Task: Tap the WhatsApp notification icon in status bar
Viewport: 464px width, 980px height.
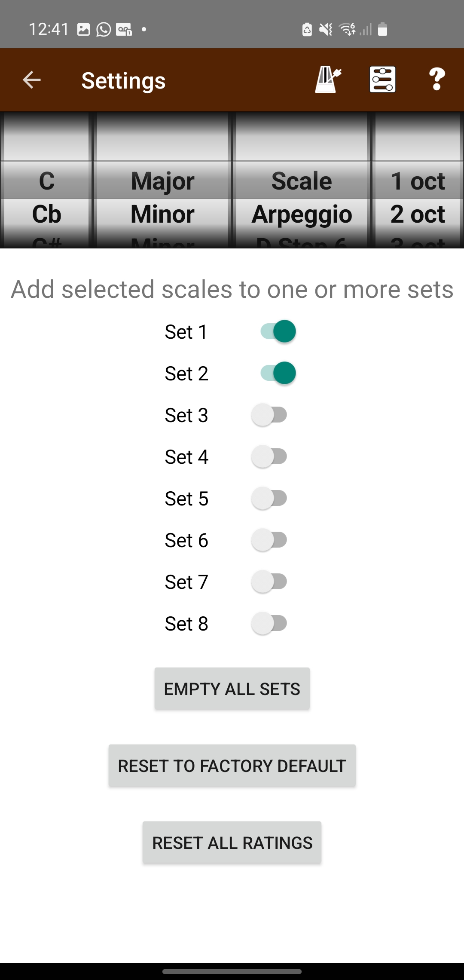Action: point(104,30)
